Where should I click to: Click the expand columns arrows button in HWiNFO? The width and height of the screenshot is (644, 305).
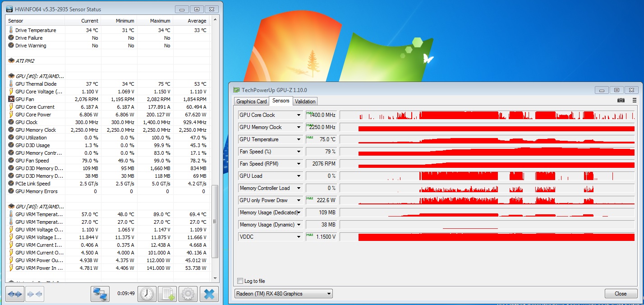tap(15, 294)
